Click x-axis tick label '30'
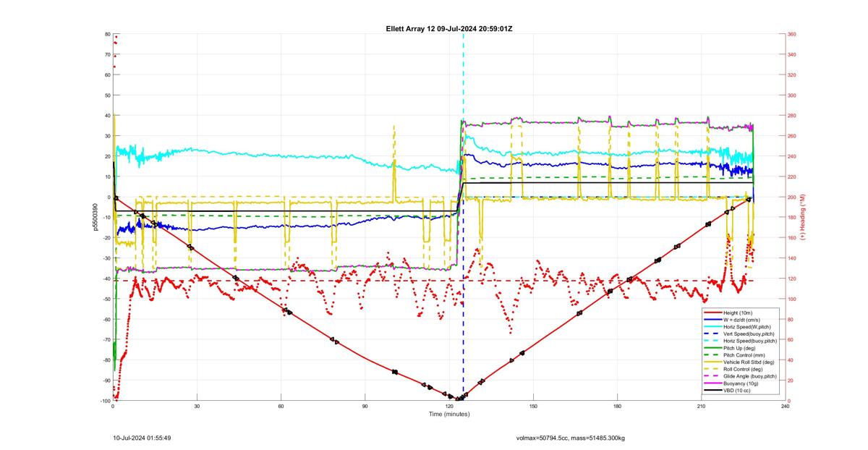 197,407
